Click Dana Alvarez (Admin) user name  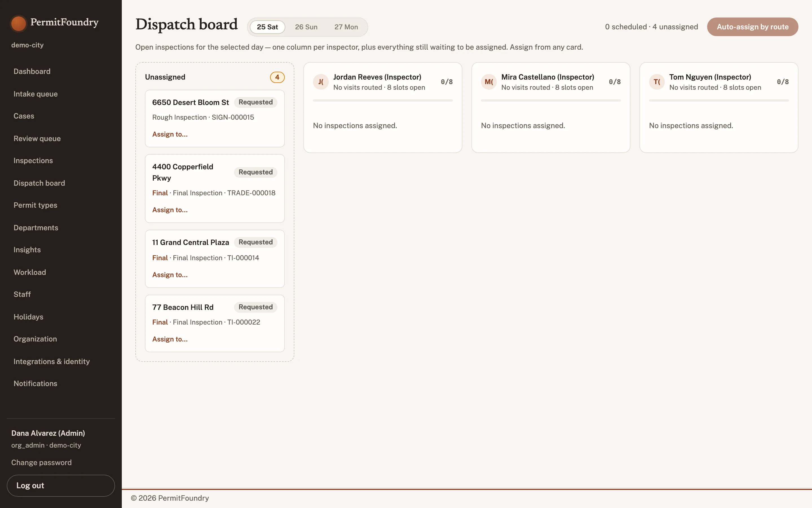(x=48, y=433)
